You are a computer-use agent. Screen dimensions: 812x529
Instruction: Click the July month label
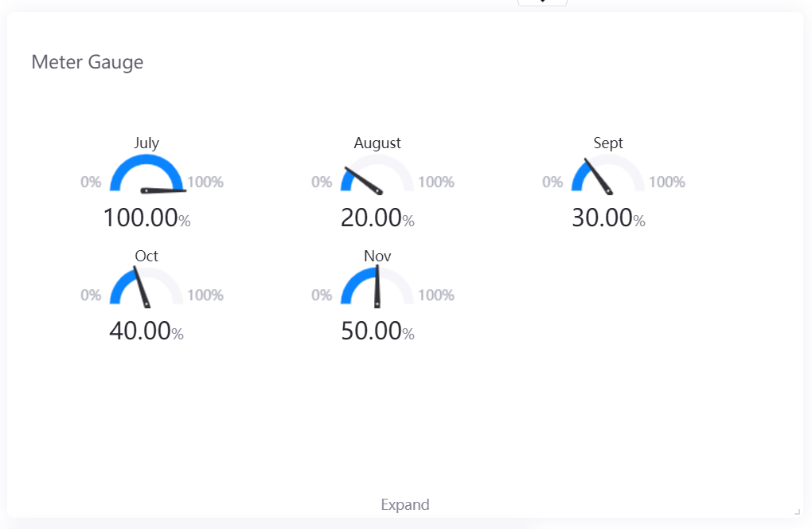click(146, 143)
